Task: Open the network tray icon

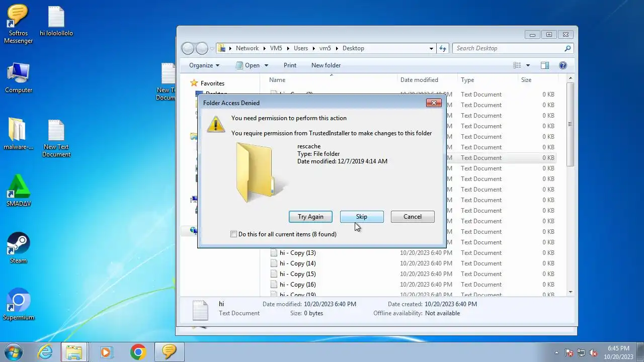Action: (581, 352)
